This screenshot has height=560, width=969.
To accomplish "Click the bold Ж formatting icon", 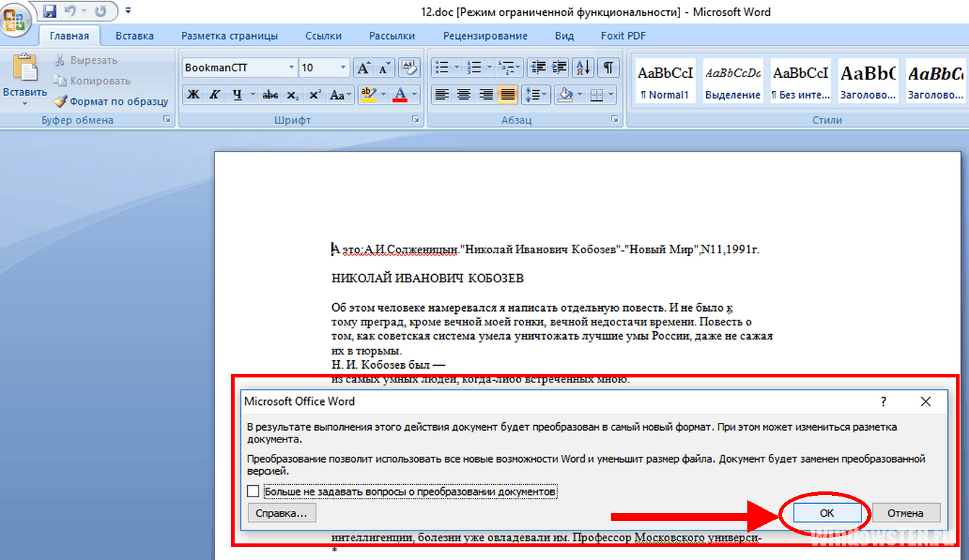I will point(193,95).
